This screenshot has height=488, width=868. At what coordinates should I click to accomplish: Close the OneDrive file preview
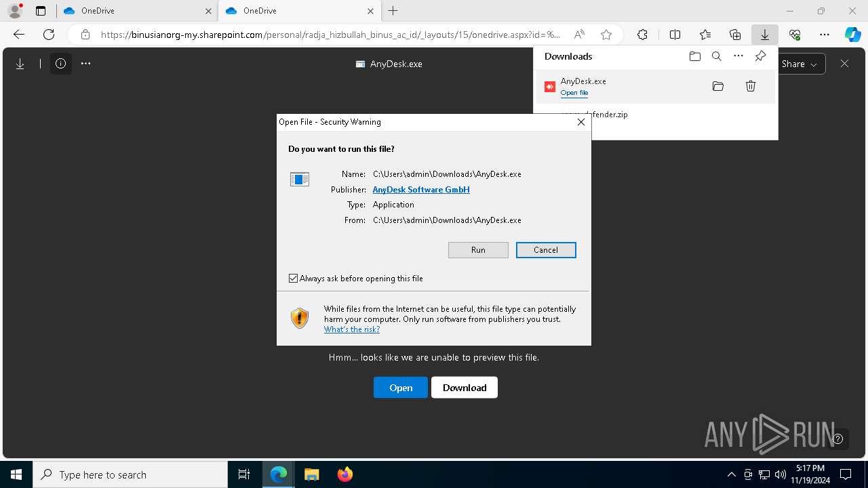point(844,64)
